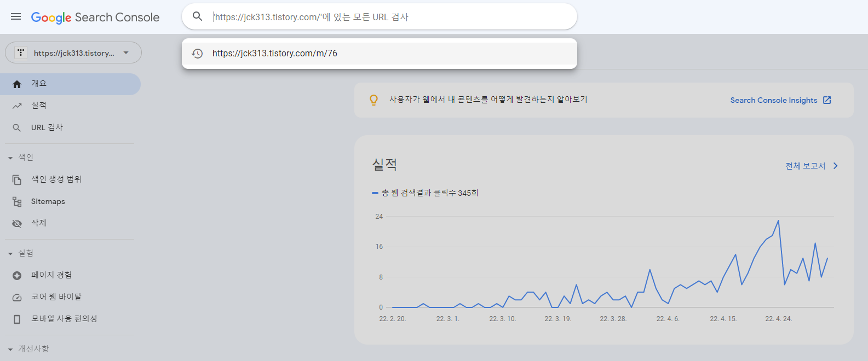Image resolution: width=868 pixels, height=361 pixels.
Task: Click the magnifier icon beside URL 검사
Action: [x=17, y=128]
